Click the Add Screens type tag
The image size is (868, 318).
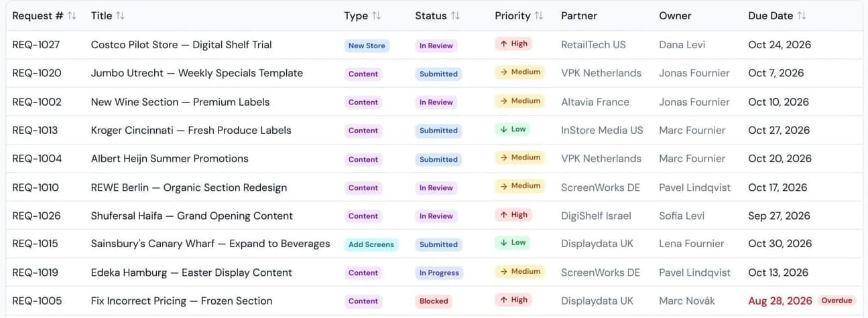click(x=371, y=244)
